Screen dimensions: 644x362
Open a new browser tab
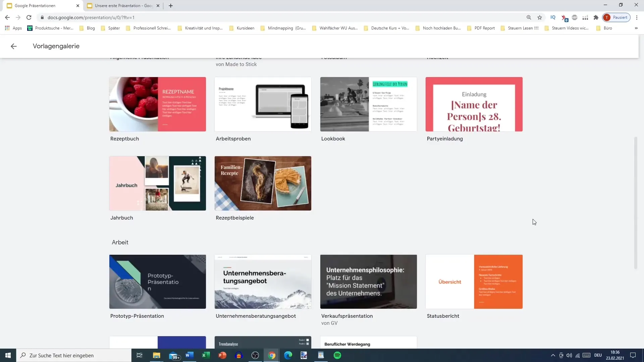point(171,6)
